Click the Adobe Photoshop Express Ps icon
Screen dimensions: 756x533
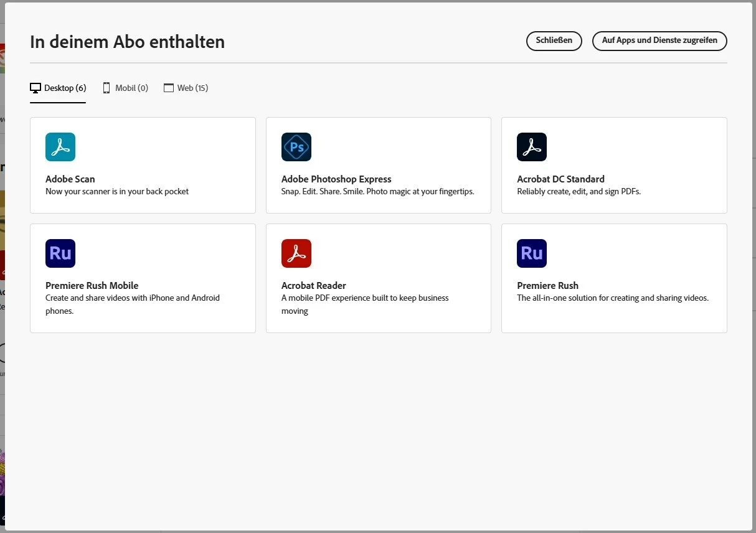click(296, 147)
